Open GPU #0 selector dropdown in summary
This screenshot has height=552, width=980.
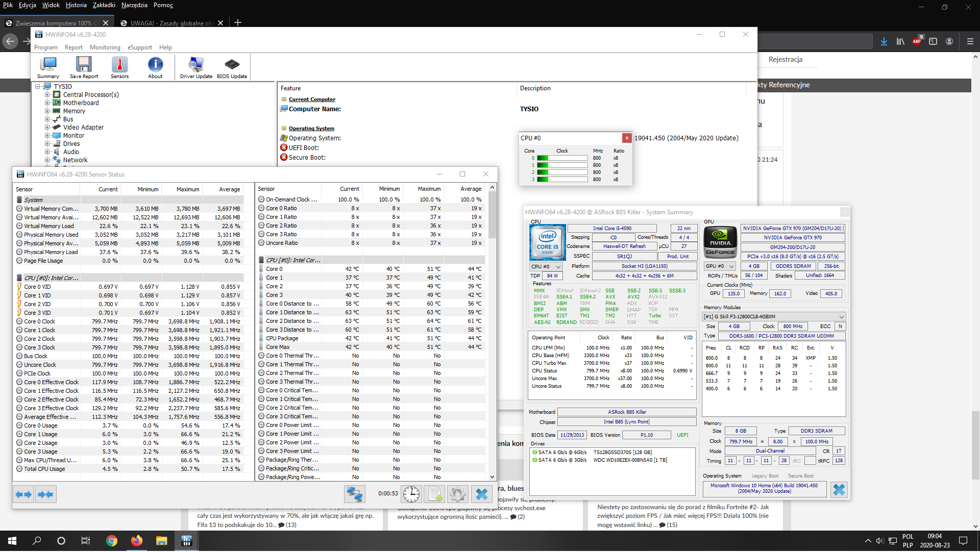pos(720,266)
